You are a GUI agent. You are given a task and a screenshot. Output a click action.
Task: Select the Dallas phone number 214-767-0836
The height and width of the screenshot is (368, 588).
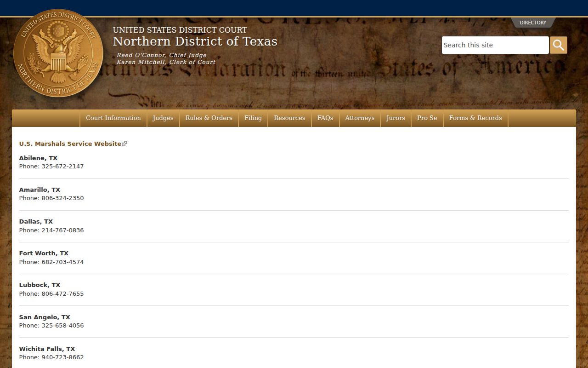click(62, 230)
